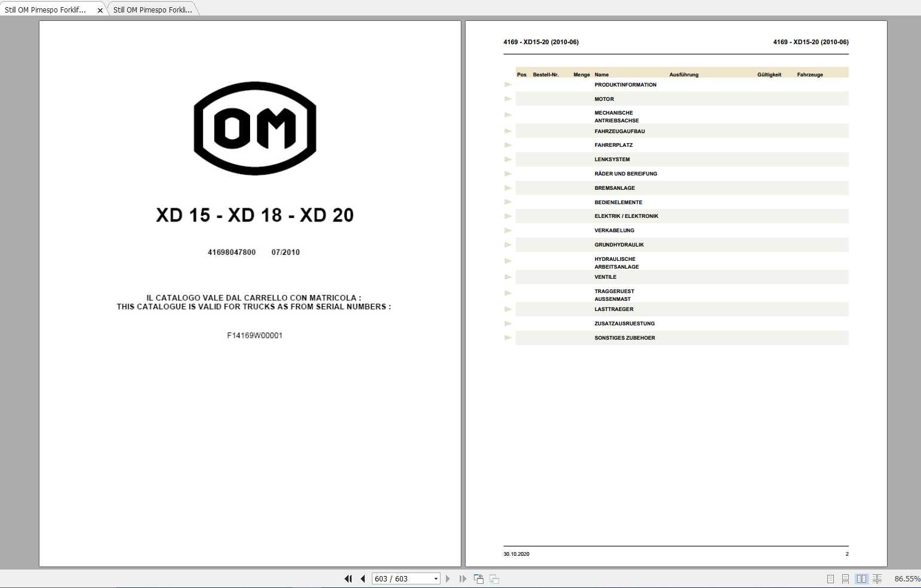Go to the previous page

pos(362,578)
